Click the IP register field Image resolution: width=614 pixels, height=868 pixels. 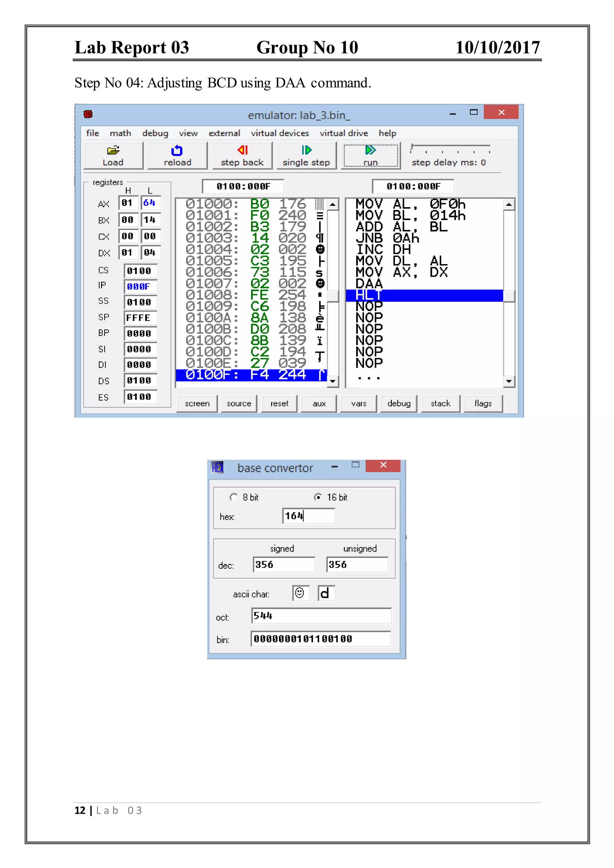[140, 287]
